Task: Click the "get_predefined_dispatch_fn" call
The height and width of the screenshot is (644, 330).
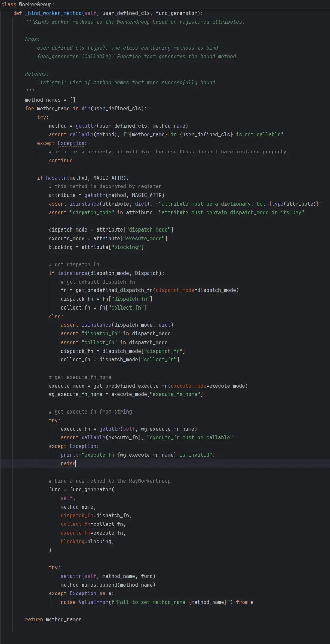Action: [x=114, y=290]
